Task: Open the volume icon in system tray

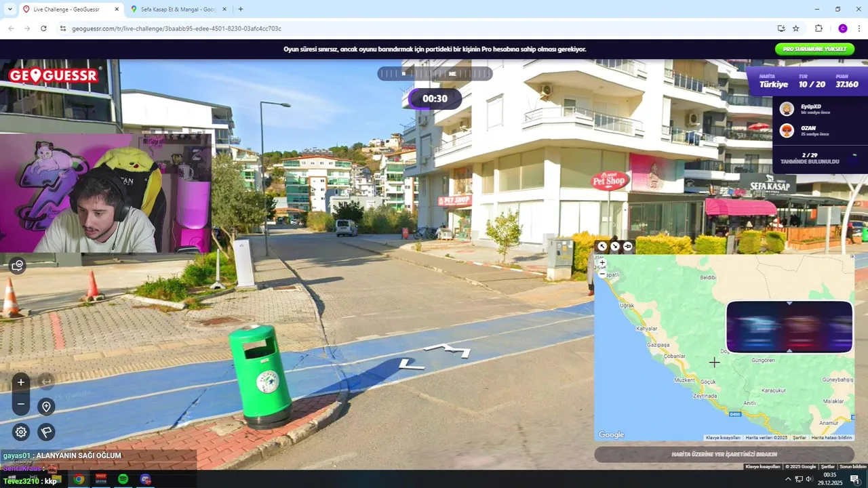Action: [811, 479]
